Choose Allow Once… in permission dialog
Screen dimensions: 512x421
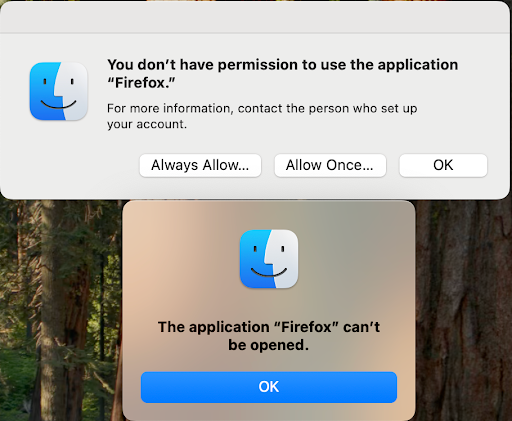coord(330,165)
